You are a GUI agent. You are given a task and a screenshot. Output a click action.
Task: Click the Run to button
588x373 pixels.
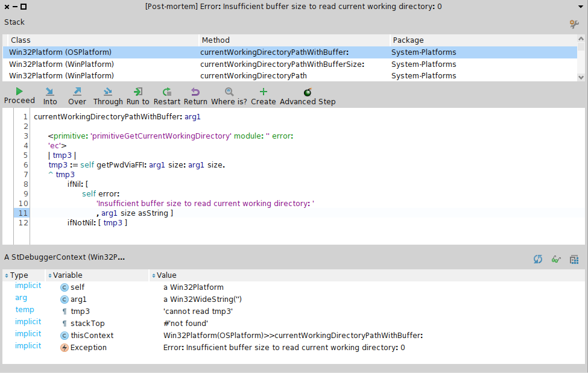tap(138, 96)
